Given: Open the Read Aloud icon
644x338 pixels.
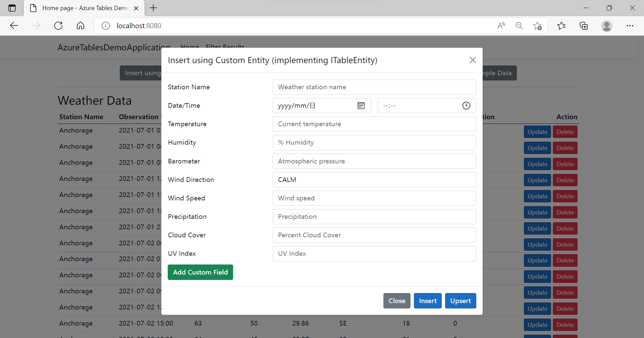Looking at the screenshot, I should pos(501,26).
